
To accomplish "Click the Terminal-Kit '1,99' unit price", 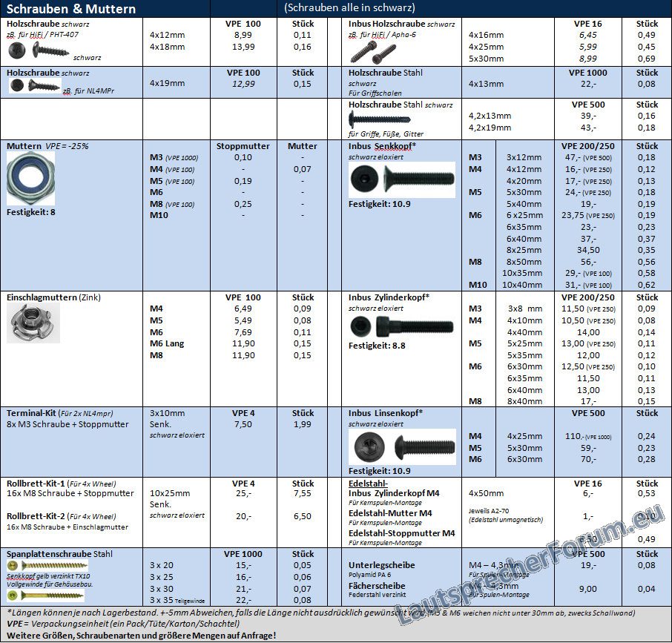I will click(x=303, y=424).
